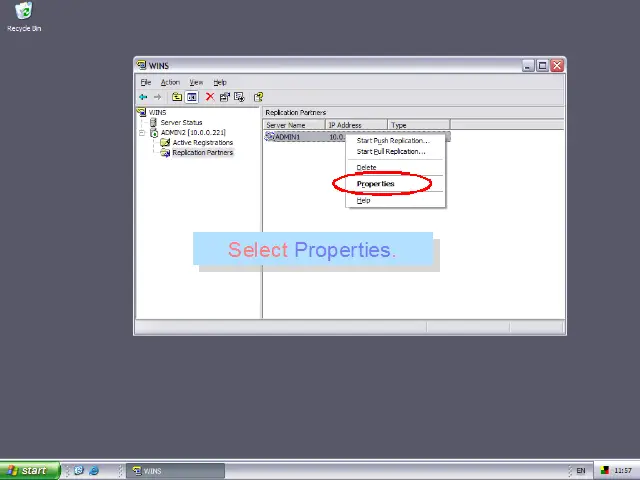Viewport: 640px width, 480px height.
Task: Open the Recycle Bin desktop icon
Action: point(24,14)
